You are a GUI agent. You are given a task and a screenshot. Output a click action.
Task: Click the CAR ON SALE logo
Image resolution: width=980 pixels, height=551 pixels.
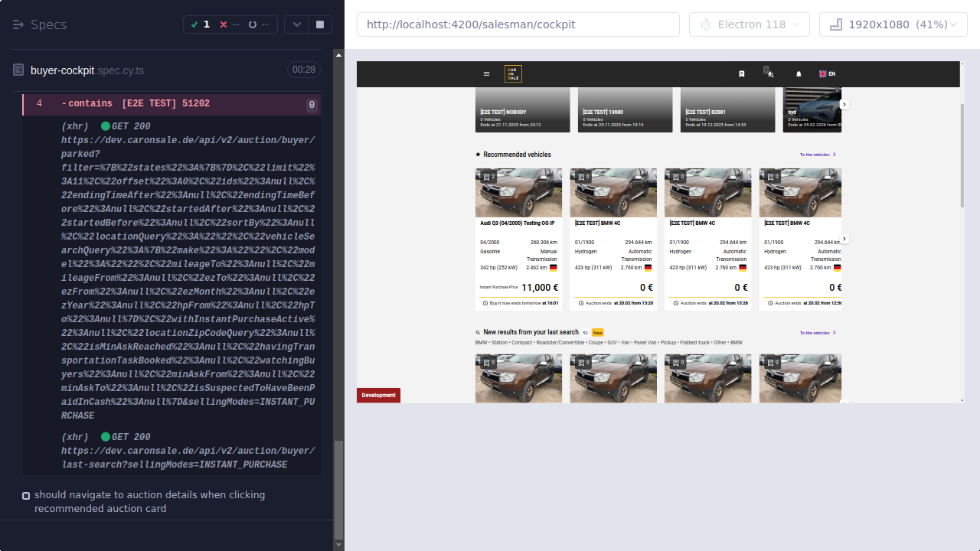click(512, 73)
